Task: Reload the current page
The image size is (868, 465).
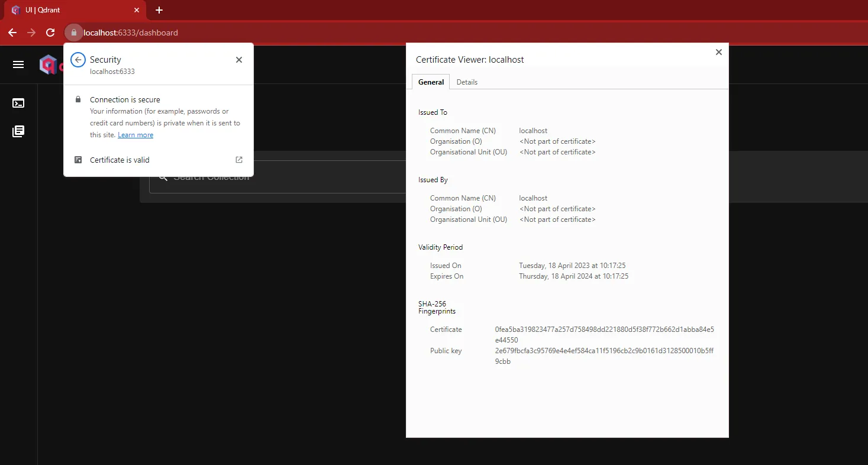Action: (x=50, y=33)
